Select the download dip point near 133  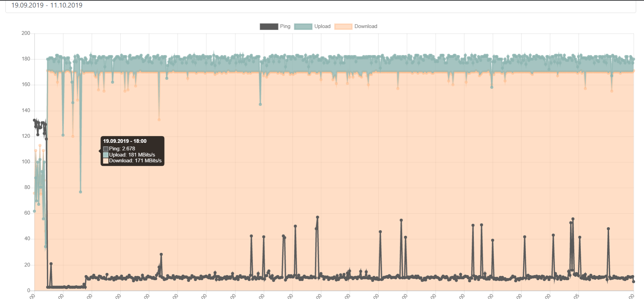tap(159, 120)
